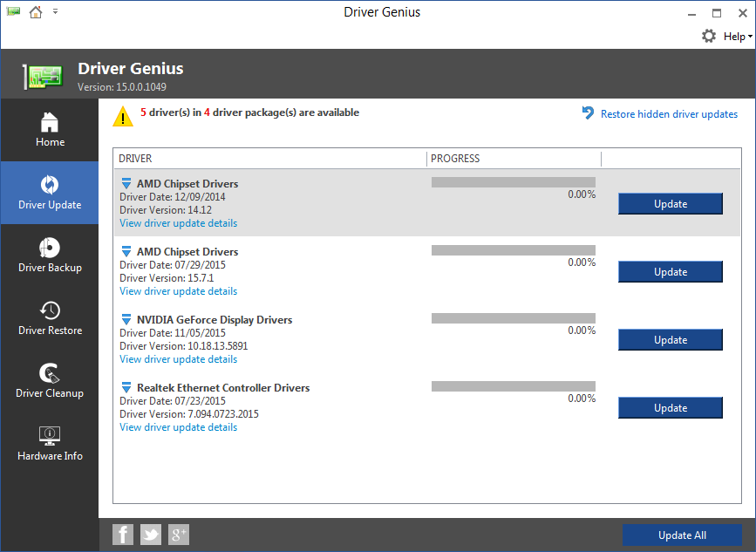
Task: Close the Driver Genius window
Action: pyautogui.click(x=743, y=13)
